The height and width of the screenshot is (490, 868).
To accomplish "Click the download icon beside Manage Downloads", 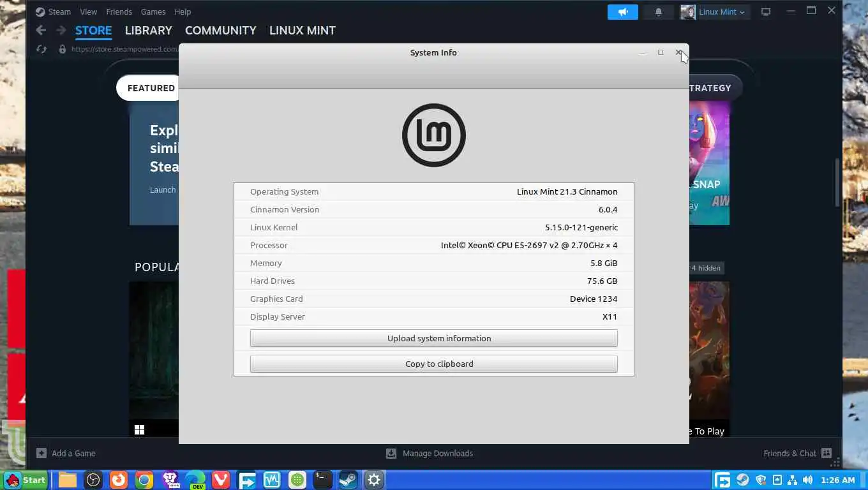I will coord(391,453).
